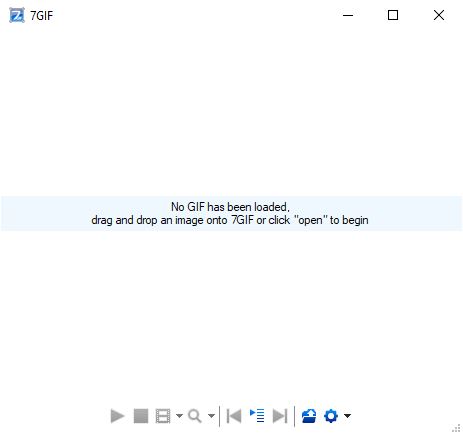Start GIF playback with the Play button
The image size is (463, 435).
tap(117, 416)
